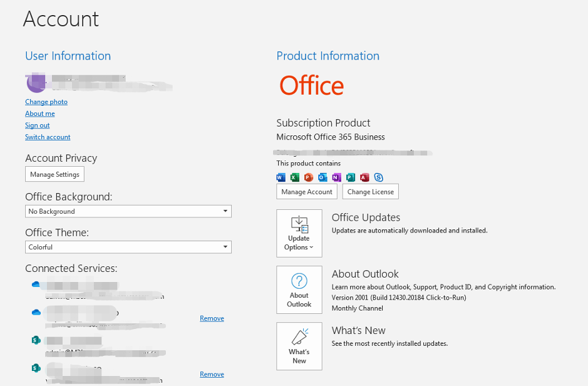Viewport: 588px width, 386px height.
Task: Click the 'Monthly Channel' text
Action: (x=358, y=308)
